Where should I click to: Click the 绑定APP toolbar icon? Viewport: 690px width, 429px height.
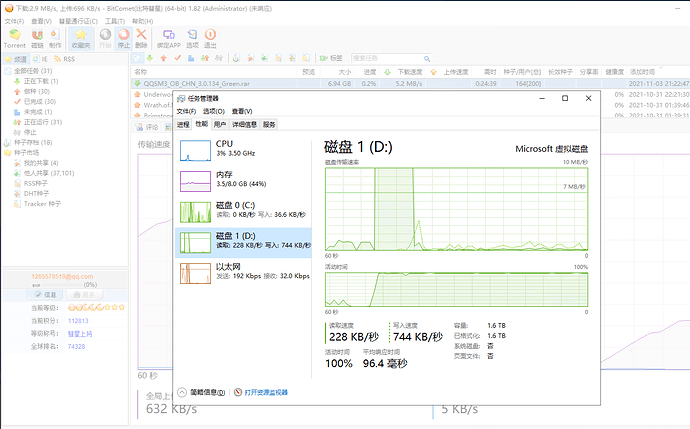[x=169, y=38]
